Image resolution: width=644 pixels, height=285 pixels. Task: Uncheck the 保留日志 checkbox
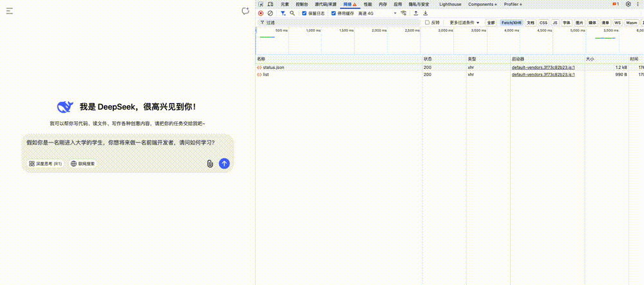tap(305, 13)
